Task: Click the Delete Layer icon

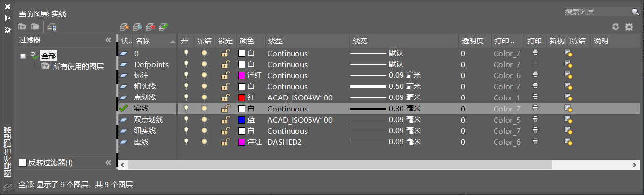Action: 150,27
